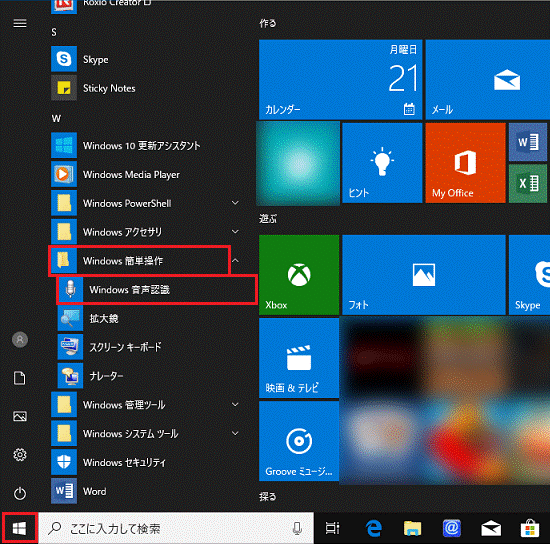550x544 pixels.
Task: Click the W letter header
Action: tap(56, 119)
